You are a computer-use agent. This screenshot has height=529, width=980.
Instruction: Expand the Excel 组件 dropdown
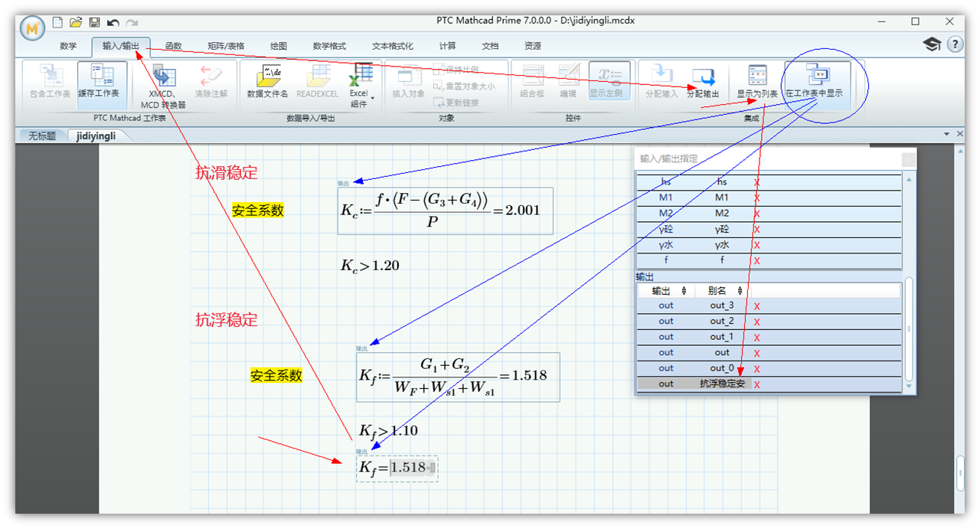tap(372, 98)
